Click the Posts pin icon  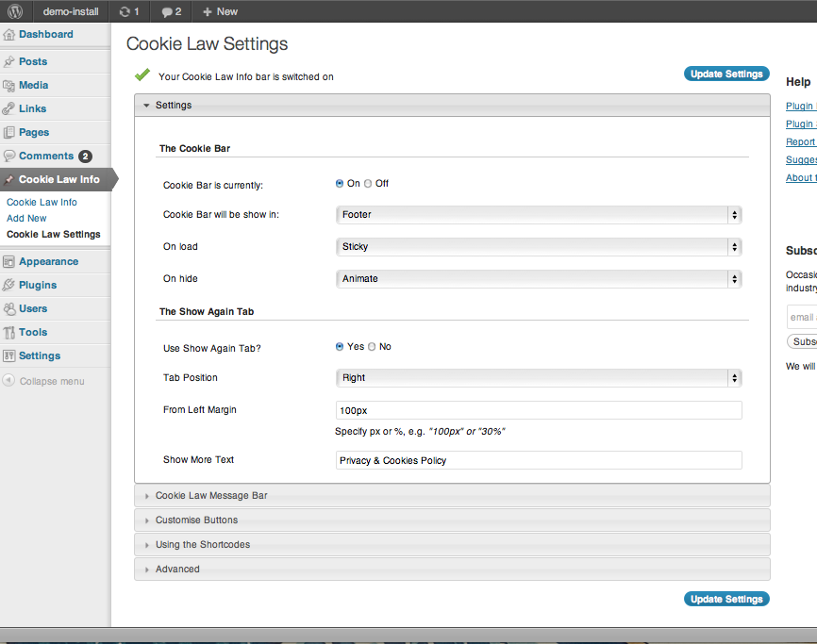[9, 62]
